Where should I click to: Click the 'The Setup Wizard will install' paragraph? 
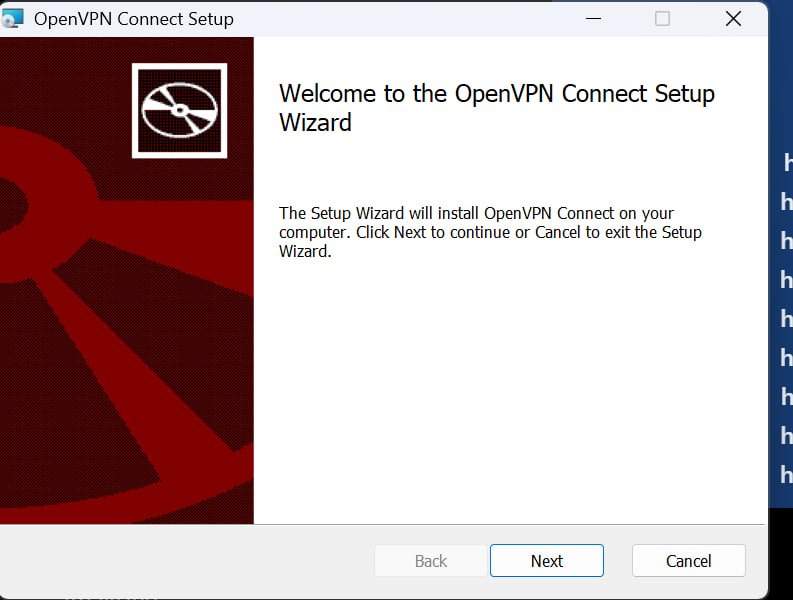click(490, 232)
